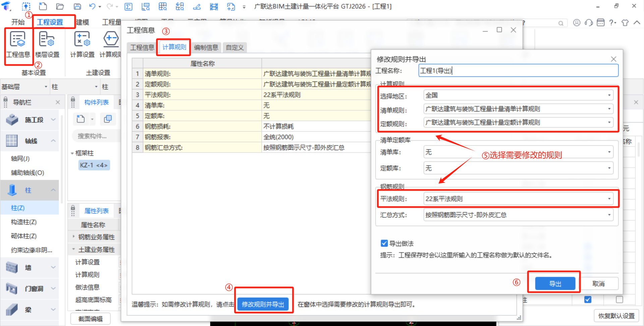Switch to the 开始 ribbon tab
Image resolution: width=644 pixels, height=326 pixels.
[18, 22]
